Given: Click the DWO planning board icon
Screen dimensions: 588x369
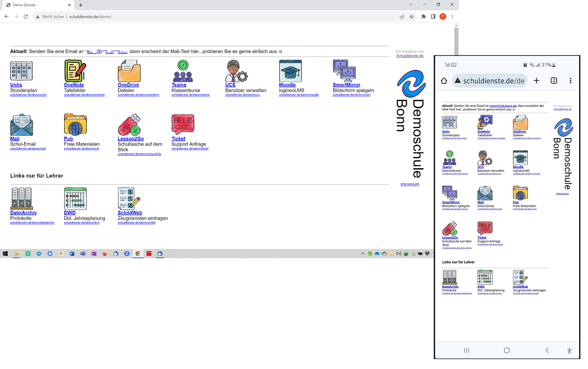Looking at the screenshot, I should click(75, 199).
